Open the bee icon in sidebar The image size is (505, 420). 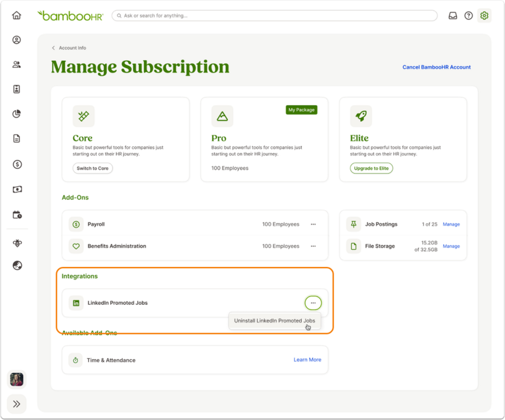pyautogui.click(x=17, y=243)
